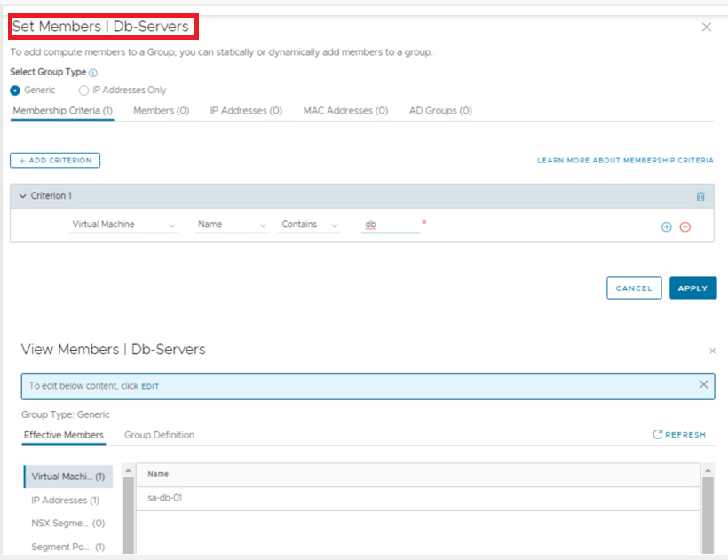Open the Name property dropdown

pyautogui.click(x=231, y=225)
